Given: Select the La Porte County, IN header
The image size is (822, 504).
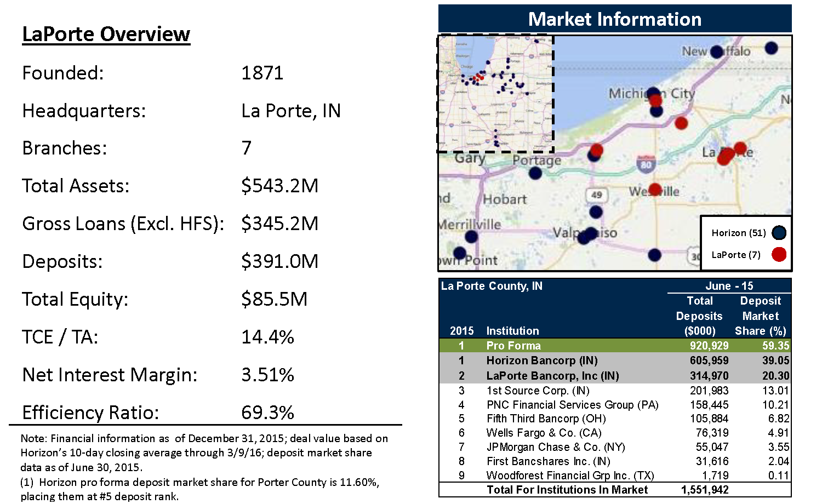Looking at the screenshot, I should [x=492, y=286].
